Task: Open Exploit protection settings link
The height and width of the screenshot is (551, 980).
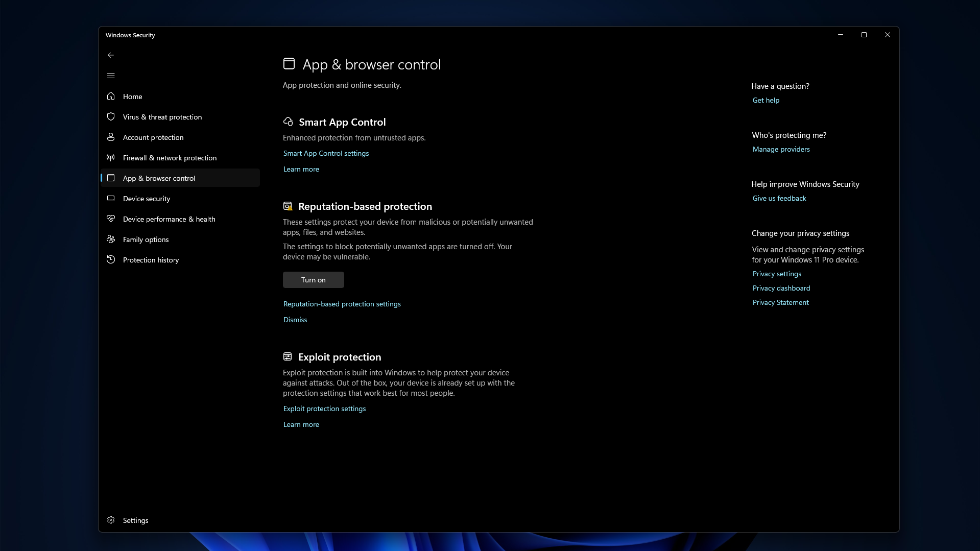Action: click(324, 409)
